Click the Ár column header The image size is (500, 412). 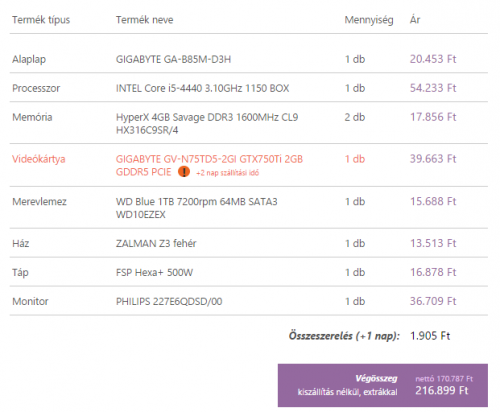(415, 20)
